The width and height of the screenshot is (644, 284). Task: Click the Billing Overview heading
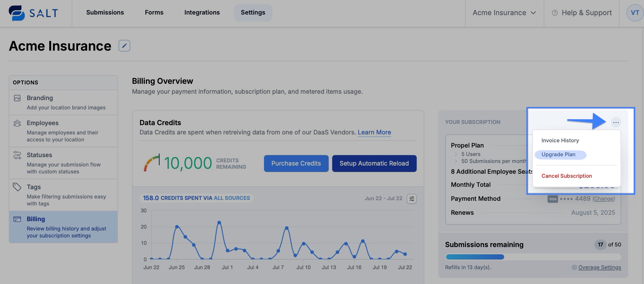[163, 81]
